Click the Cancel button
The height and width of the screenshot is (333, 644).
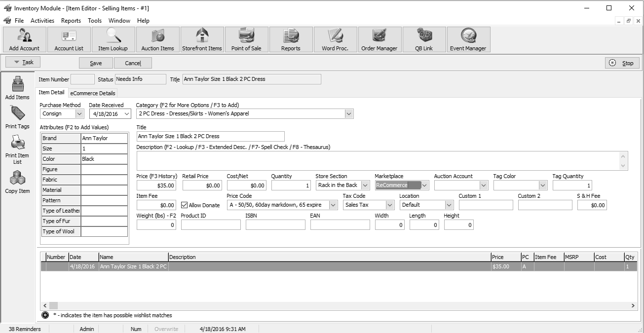click(133, 63)
